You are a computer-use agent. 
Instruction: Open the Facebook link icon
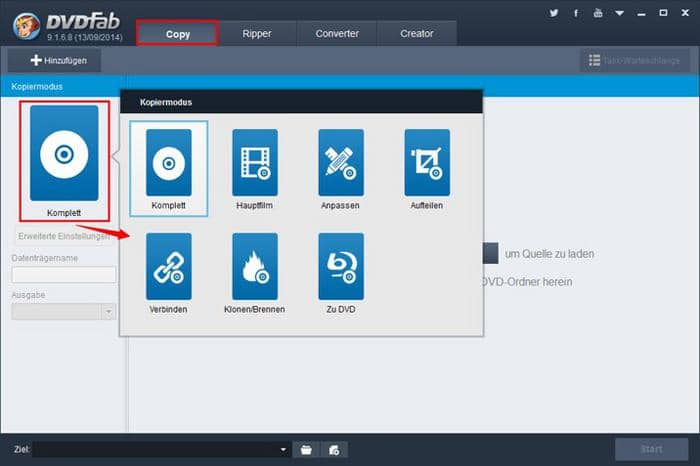point(576,13)
